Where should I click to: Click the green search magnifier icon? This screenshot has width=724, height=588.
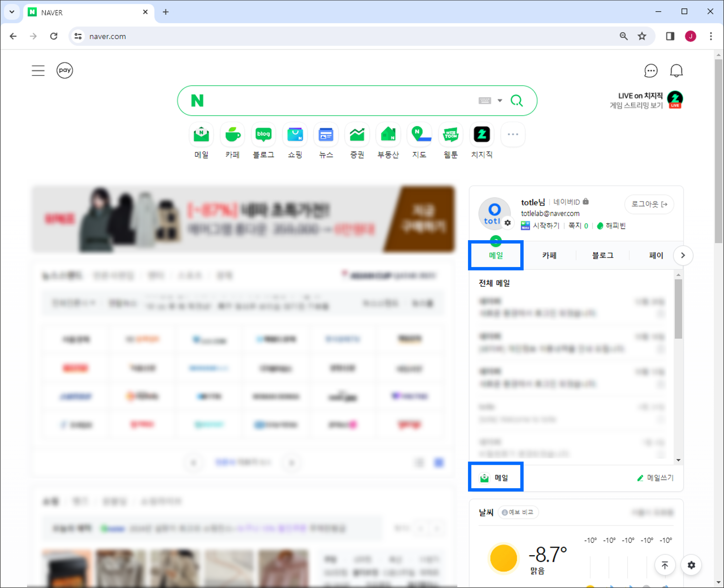(516, 101)
